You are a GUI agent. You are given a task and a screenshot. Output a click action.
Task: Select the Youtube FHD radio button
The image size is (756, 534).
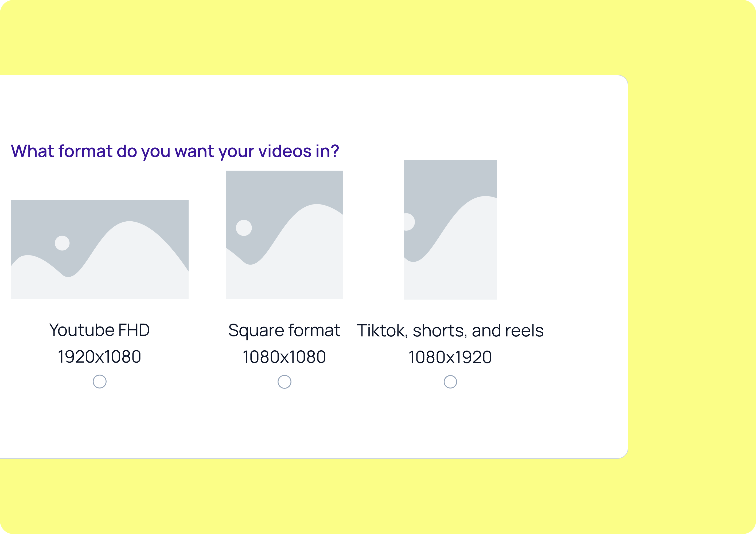tap(99, 382)
